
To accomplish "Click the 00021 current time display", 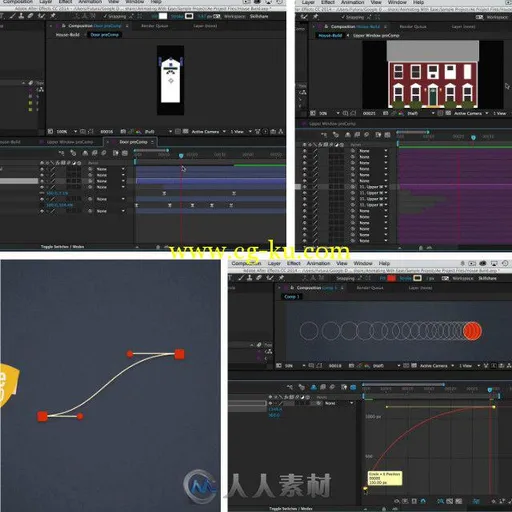I will click(x=369, y=114).
